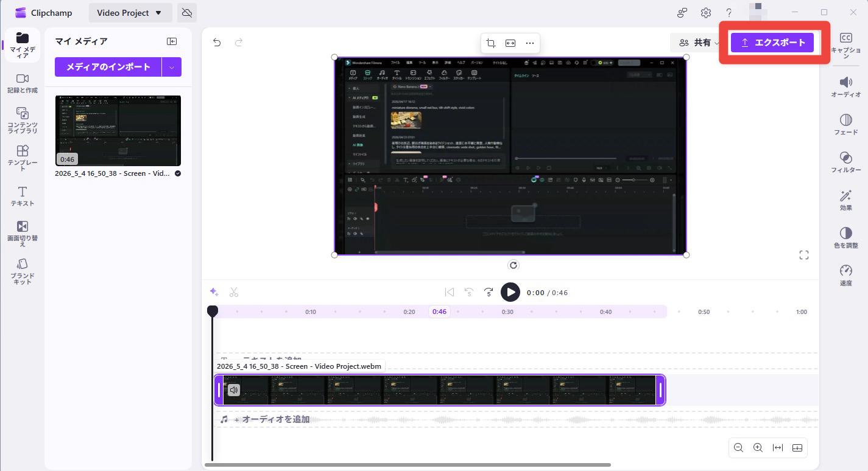868x471 pixels.
Task: Click the Import Media button (メディアのインポート)
Action: (108, 67)
